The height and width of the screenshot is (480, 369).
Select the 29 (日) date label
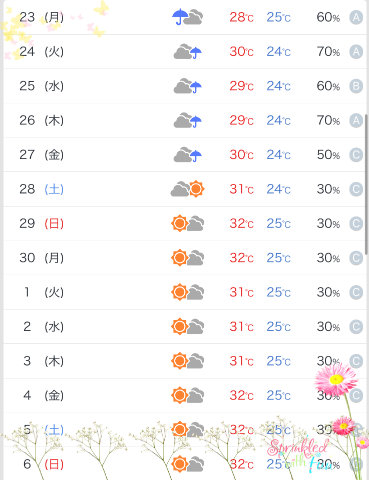[41, 223]
